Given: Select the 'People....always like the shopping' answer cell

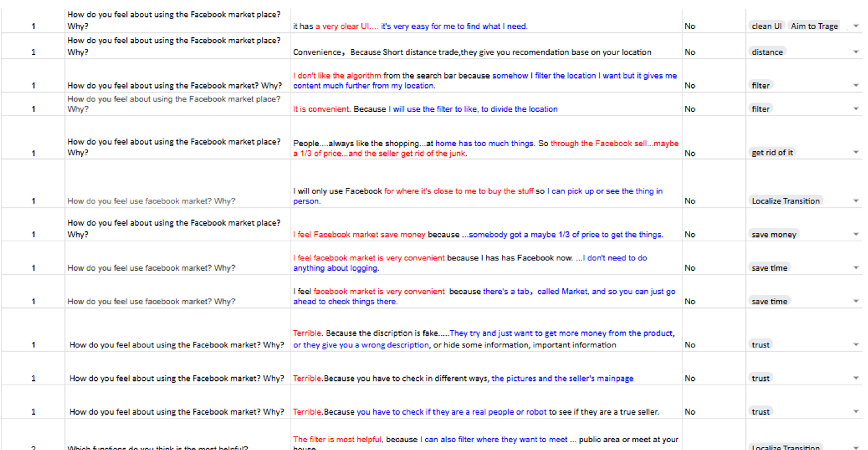Looking at the screenshot, I should point(486,138).
